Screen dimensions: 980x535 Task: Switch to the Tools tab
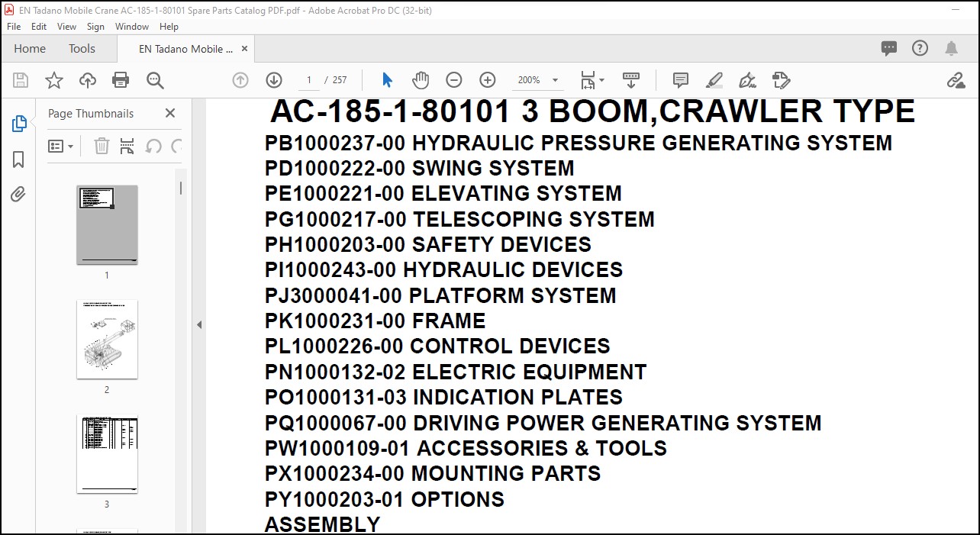click(x=82, y=48)
